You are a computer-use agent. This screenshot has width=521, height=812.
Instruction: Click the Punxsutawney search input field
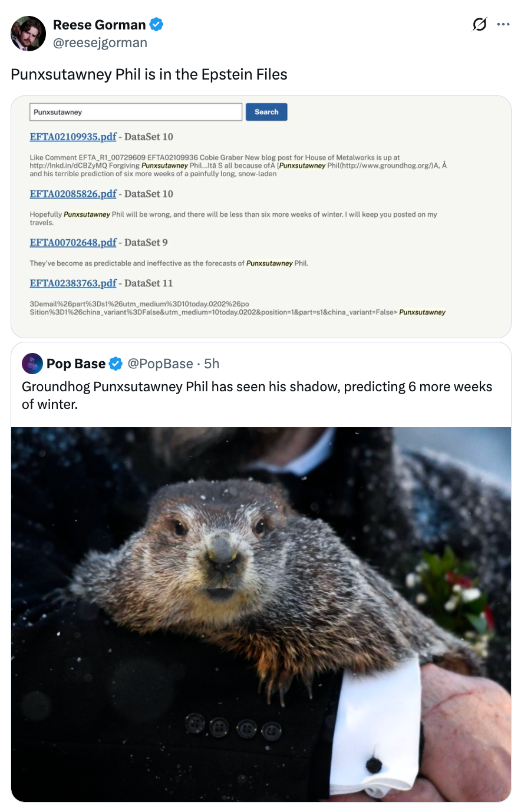[136, 112]
